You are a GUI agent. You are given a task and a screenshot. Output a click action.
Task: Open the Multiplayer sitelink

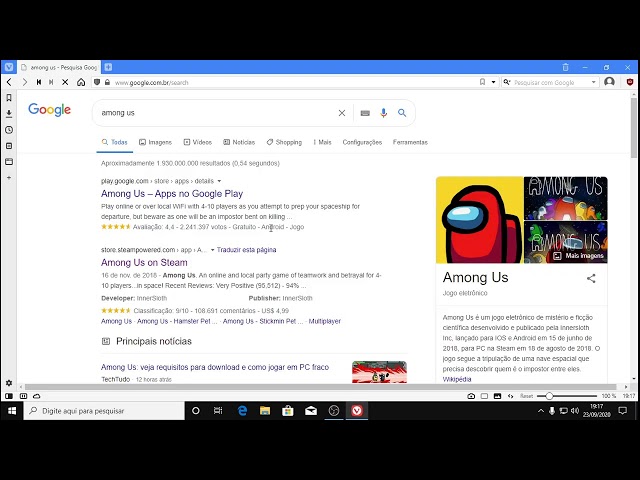pyautogui.click(x=324, y=321)
